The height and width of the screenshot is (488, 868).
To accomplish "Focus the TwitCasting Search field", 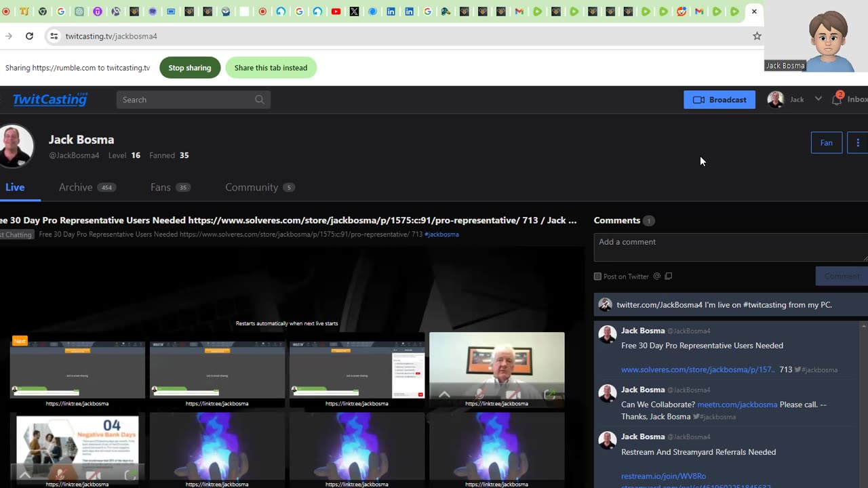I will point(193,100).
